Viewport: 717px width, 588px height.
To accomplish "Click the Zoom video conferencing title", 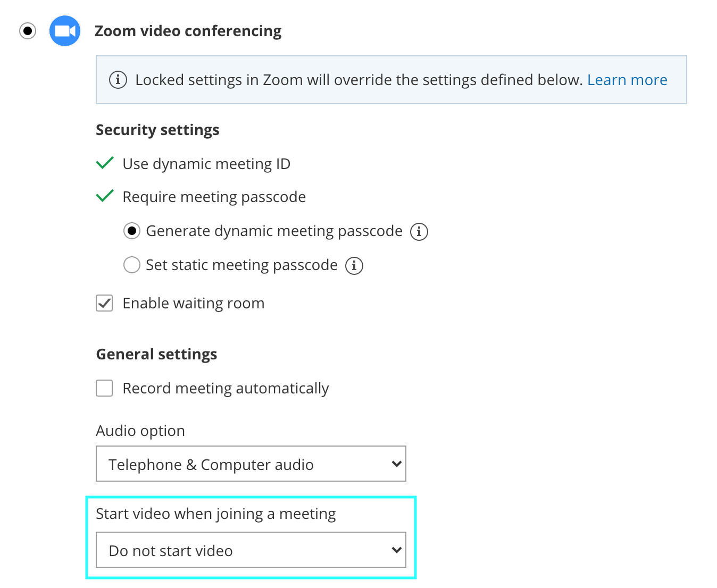I will point(188,31).
